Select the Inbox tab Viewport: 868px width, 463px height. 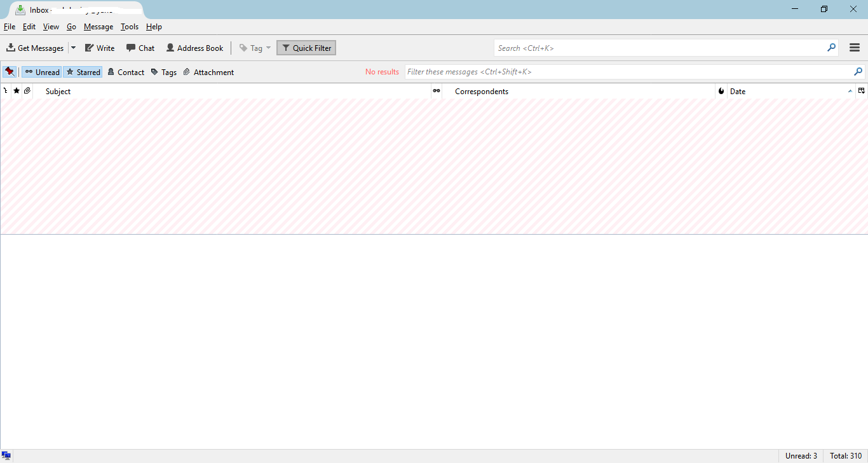[x=77, y=10]
